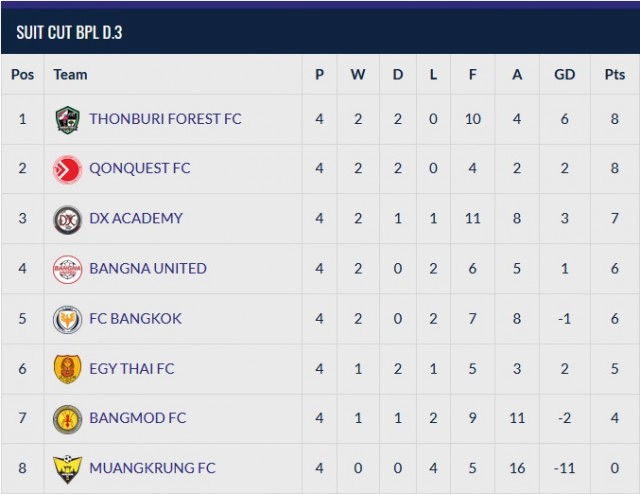Click the Muangkrung FC crest
This screenshot has width=640, height=494.
click(68, 468)
